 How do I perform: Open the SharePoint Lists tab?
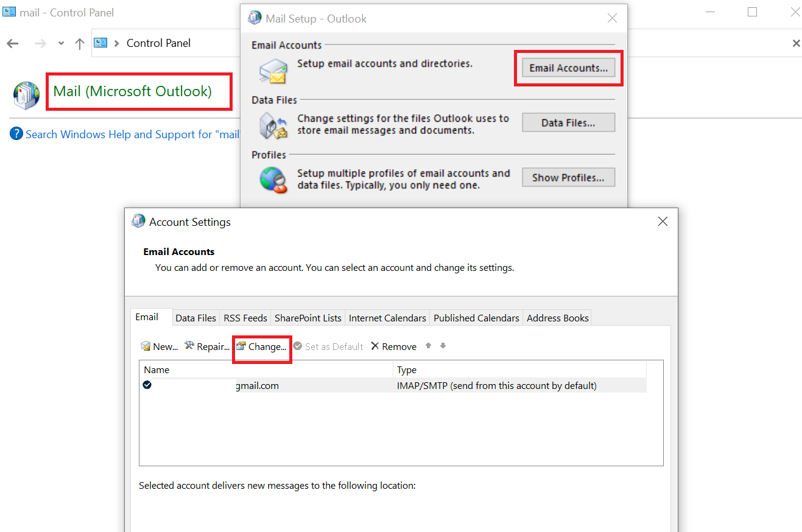(x=308, y=318)
